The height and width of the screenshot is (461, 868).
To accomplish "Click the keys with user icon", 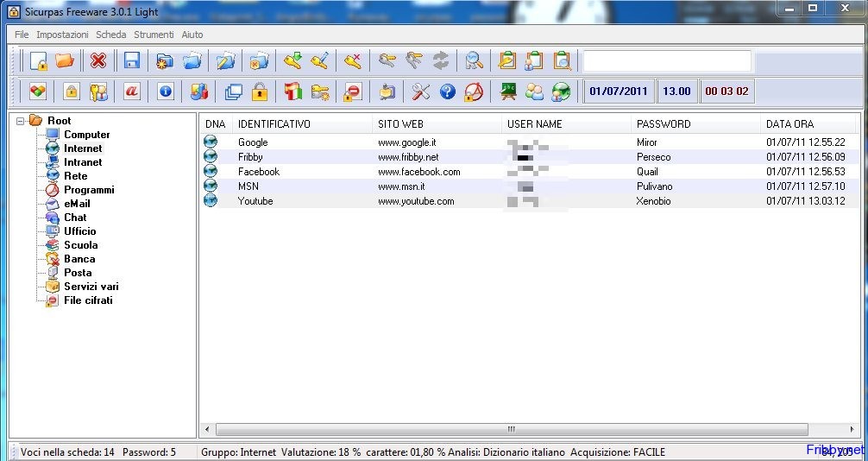I will coord(98,92).
